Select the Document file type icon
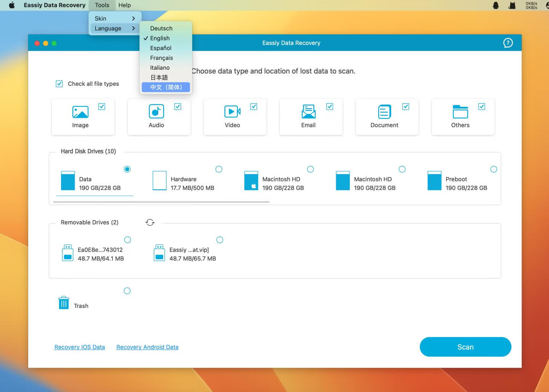 click(384, 112)
